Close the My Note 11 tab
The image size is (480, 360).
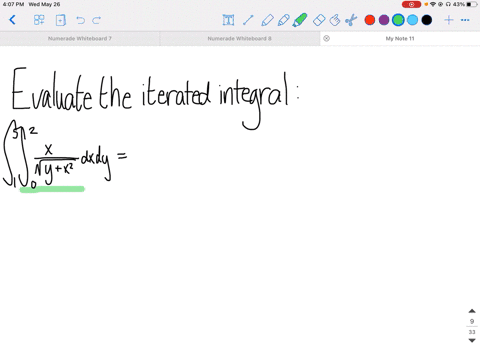(327, 38)
